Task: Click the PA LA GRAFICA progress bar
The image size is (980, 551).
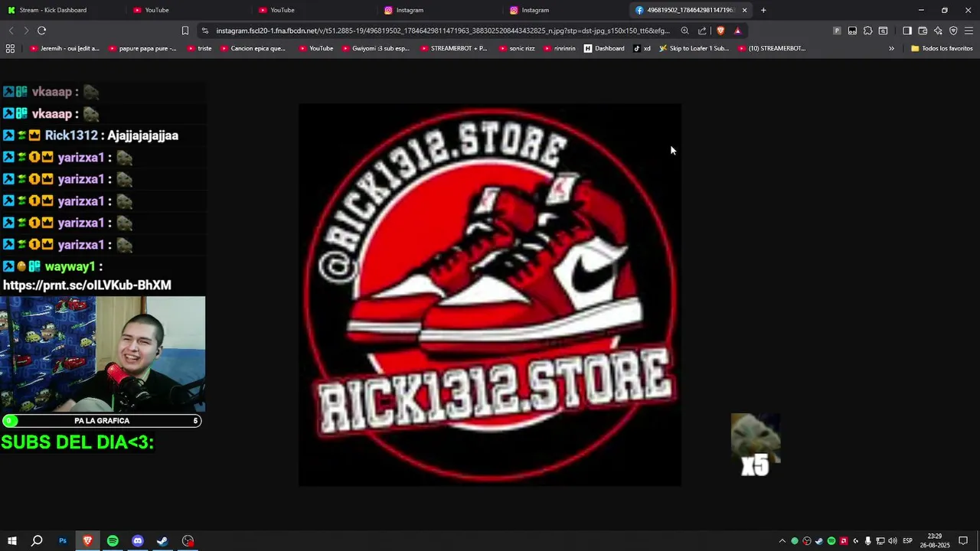Action: coord(101,421)
